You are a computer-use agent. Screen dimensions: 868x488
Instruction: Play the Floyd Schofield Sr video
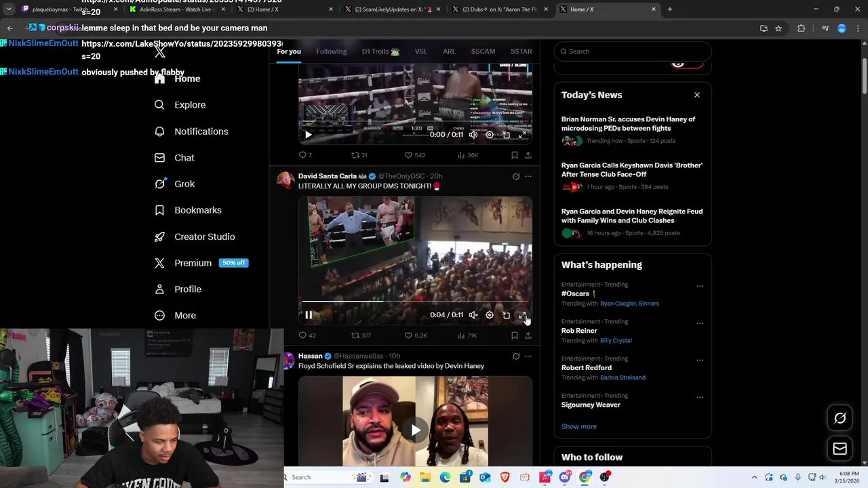click(x=415, y=430)
